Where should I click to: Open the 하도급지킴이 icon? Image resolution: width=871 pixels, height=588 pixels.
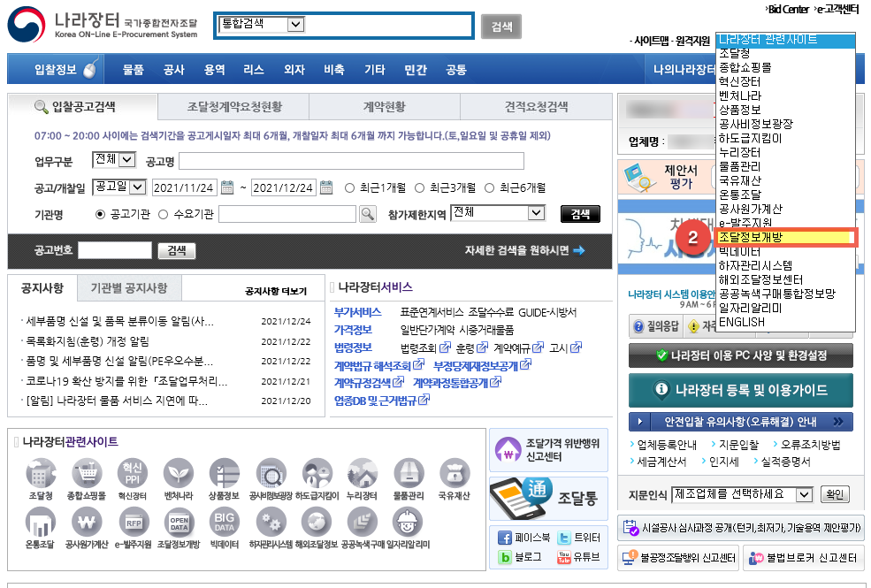317,473
